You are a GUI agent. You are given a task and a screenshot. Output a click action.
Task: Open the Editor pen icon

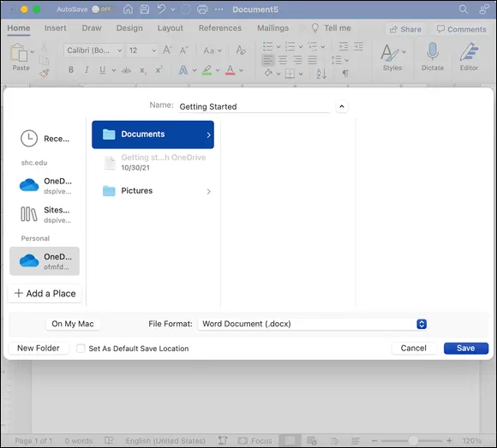[469, 51]
